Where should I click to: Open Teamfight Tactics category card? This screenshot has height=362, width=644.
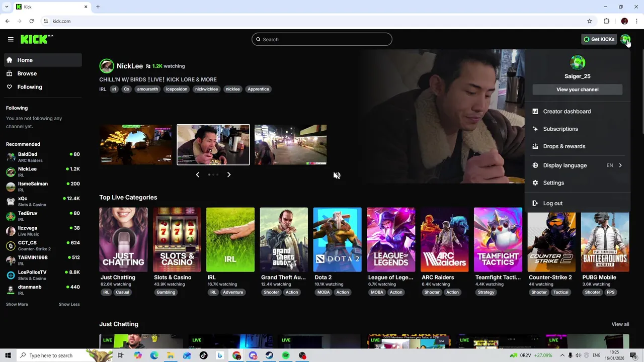(498, 240)
